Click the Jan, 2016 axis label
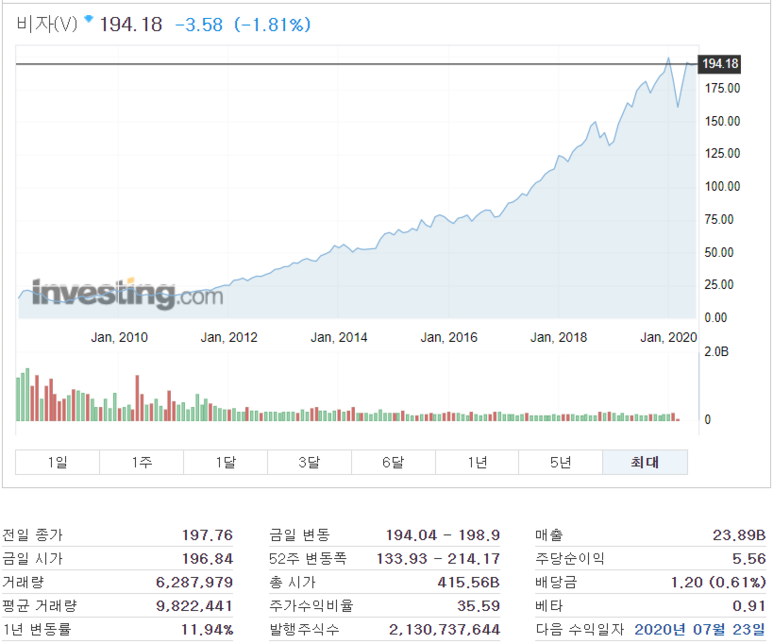 [449, 337]
